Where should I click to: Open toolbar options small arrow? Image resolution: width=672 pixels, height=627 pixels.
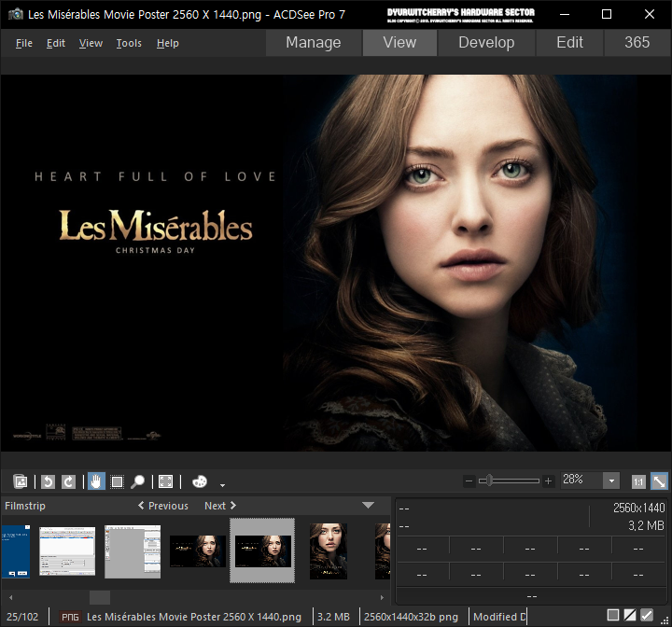(222, 485)
